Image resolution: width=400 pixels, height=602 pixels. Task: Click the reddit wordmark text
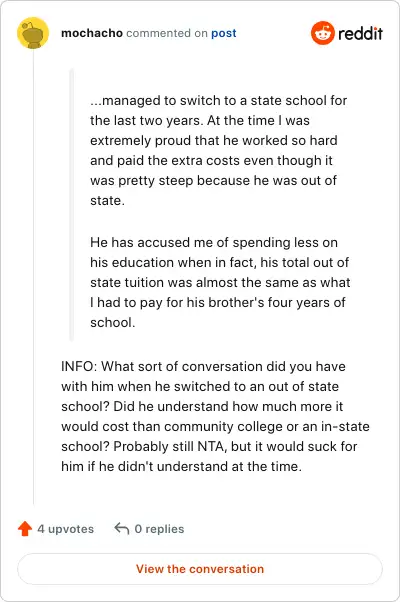point(360,34)
